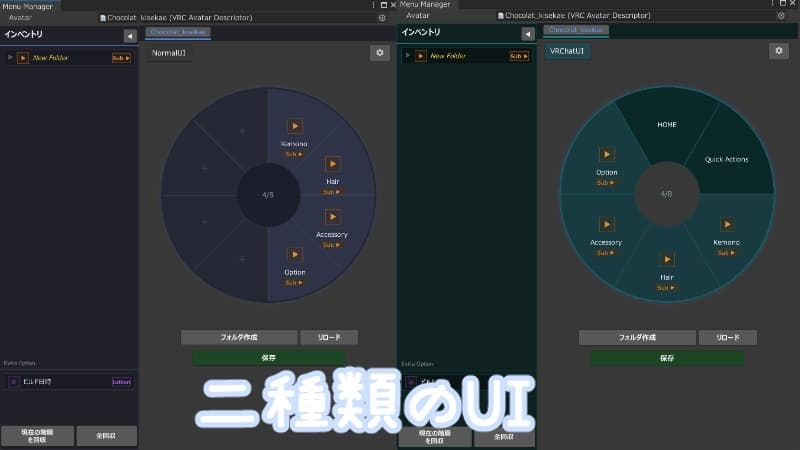Click top-left empty plus slot in NormalUI wheel
Screen dimensions: 800x450
pos(242,131)
